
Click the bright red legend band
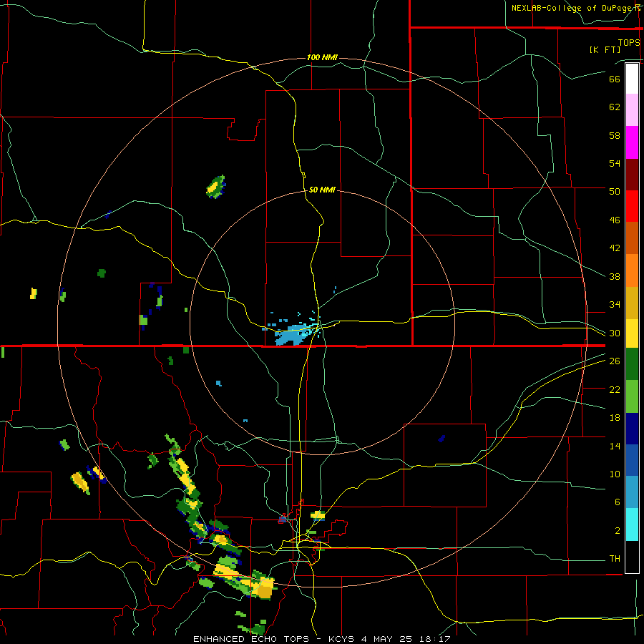[x=632, y=206]
